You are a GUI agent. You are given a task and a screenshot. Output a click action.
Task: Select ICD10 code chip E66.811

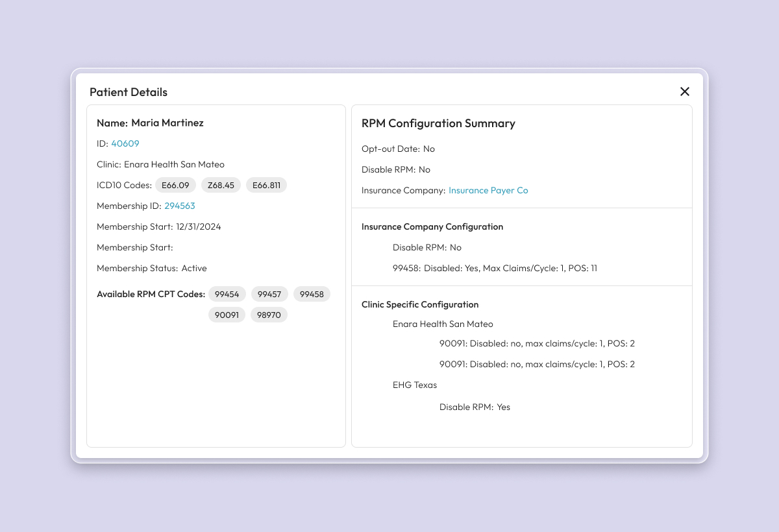point(266,185)
